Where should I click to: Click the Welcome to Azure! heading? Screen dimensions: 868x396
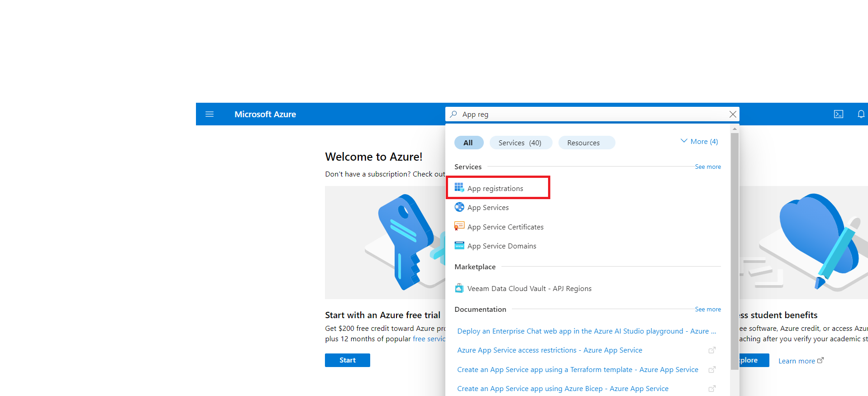click(374, 157)
